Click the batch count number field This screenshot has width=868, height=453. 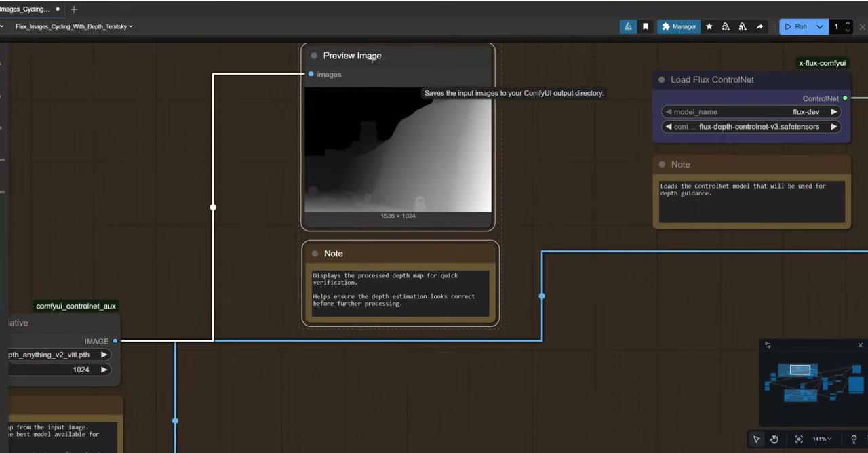pyautogui.click(x=837, y=26)
